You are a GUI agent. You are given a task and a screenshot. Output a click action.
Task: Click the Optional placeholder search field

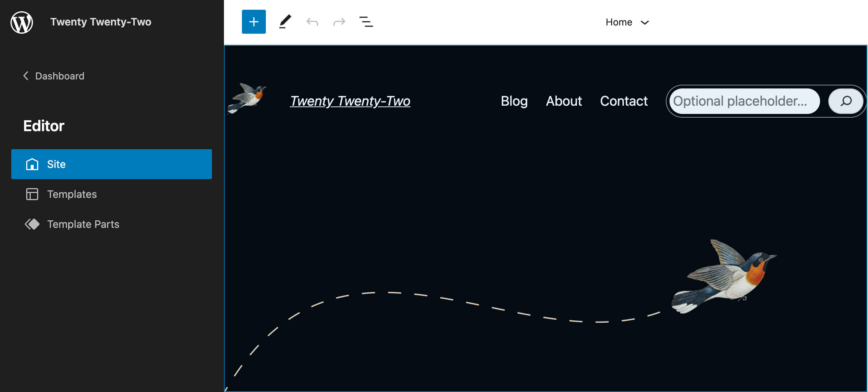[743, 101]
